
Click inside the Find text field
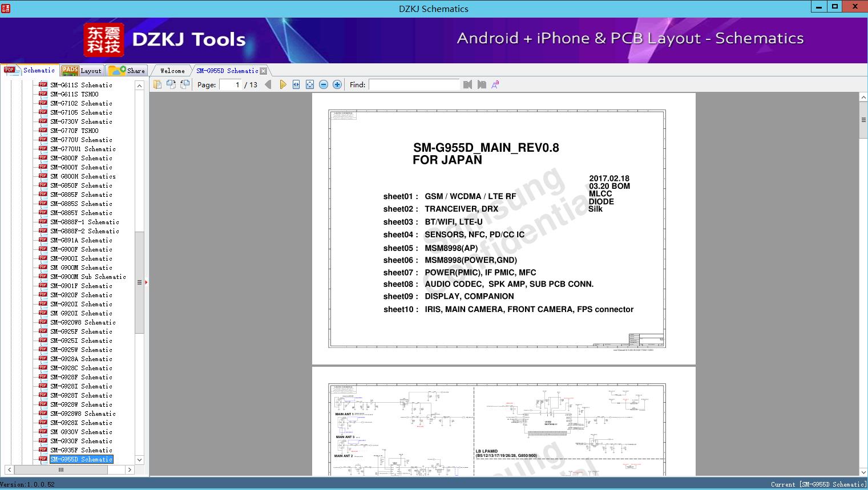(415, 84)
